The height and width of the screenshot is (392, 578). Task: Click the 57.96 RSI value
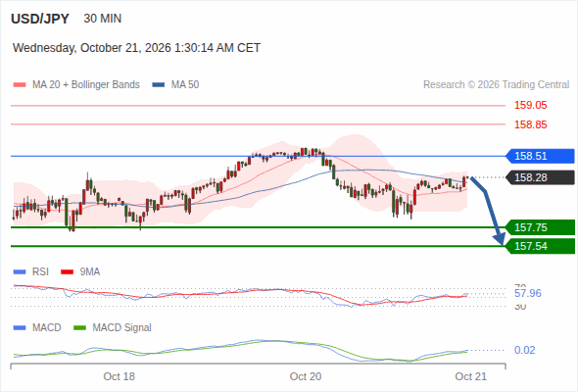tap(528, 294)
